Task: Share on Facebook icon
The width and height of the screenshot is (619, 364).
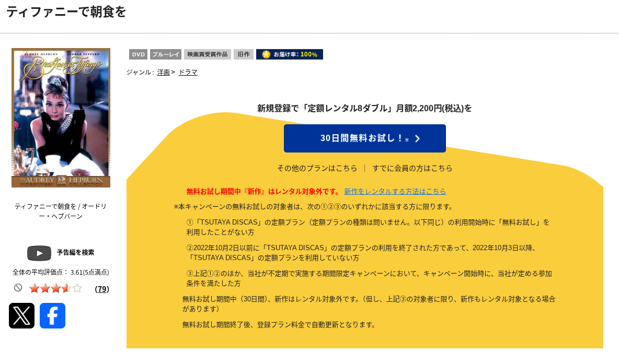Action: [x=52, y=315]
